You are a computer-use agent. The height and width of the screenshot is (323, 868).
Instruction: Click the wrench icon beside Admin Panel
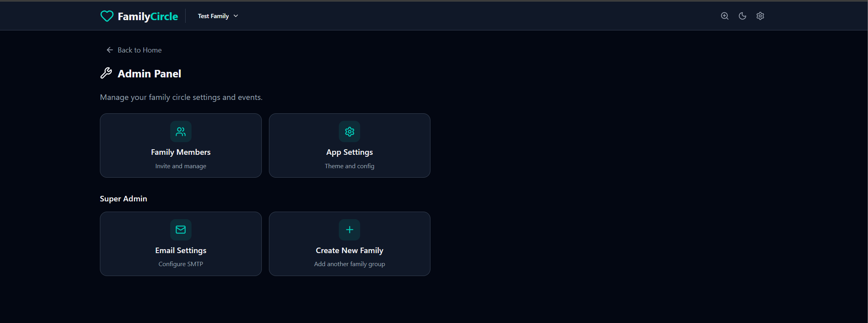pos(106,73)
